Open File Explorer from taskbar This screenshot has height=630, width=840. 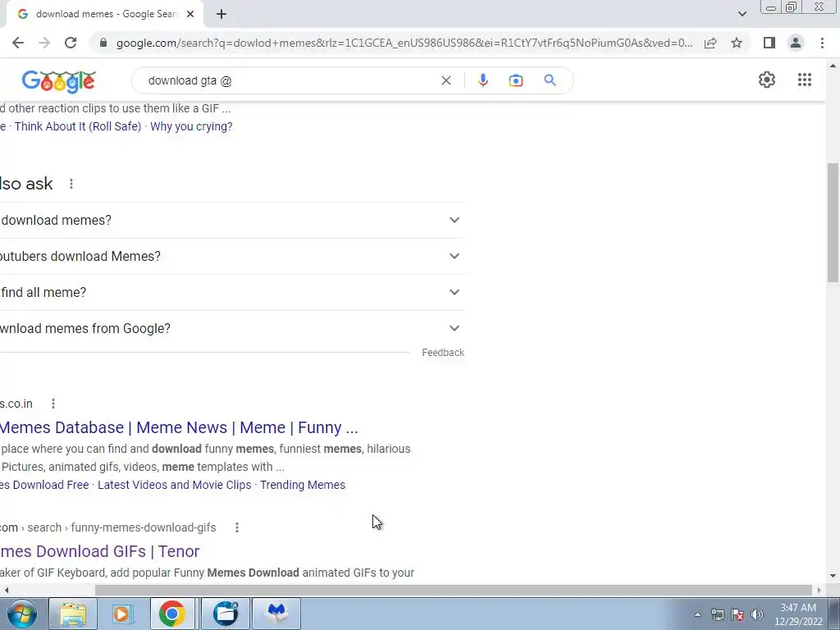[x=73, y=614]
